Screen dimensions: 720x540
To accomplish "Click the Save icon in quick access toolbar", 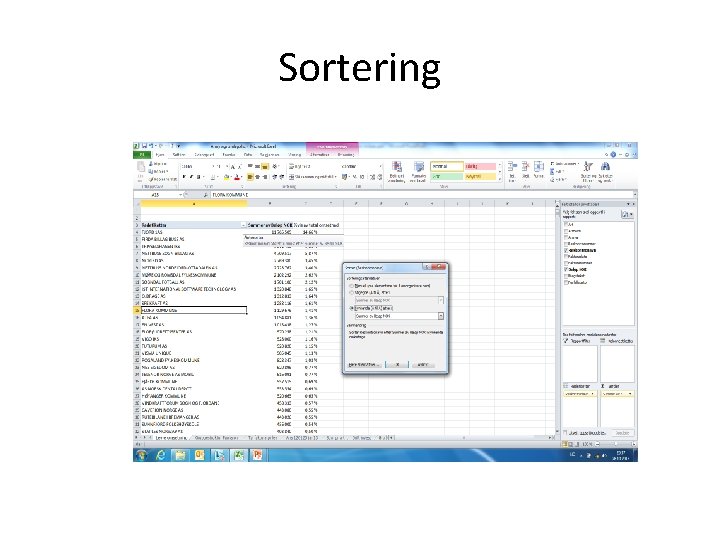I will click(144, 146).
